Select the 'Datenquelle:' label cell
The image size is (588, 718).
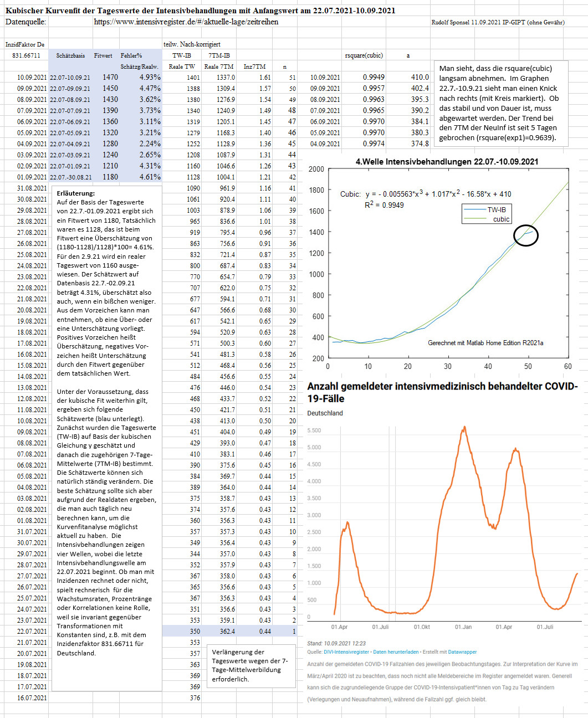click(x=25, y=22)
